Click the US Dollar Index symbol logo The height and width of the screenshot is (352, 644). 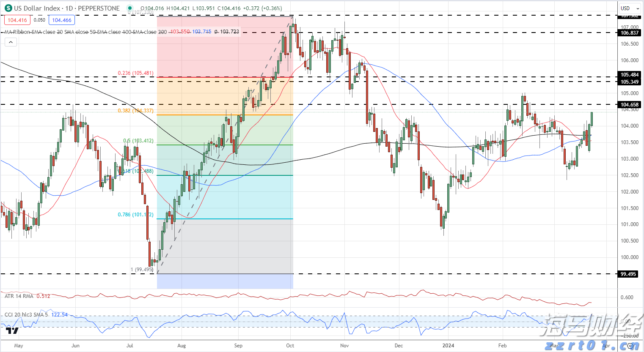(x=8, y=8)
